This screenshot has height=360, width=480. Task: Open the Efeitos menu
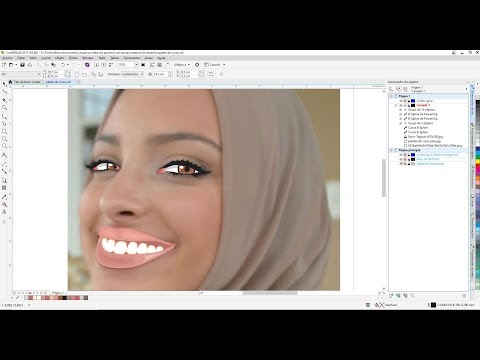tap(73, 58)
